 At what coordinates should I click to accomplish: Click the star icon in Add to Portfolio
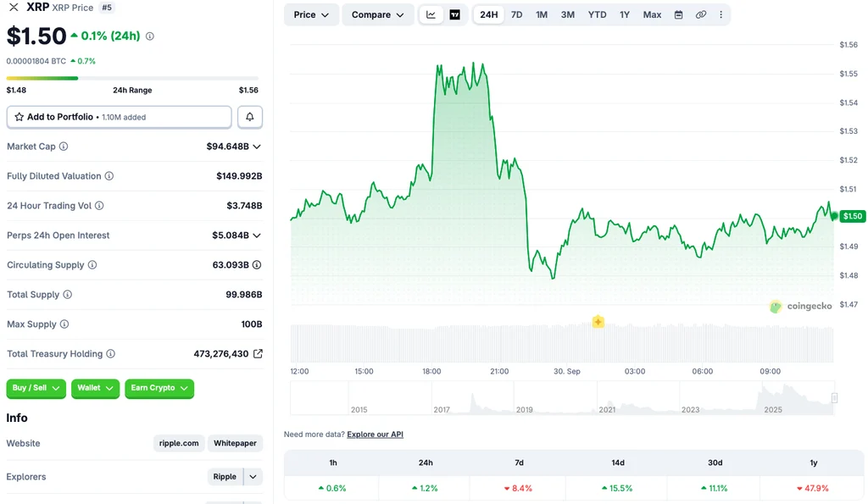pyautogui.click(x=19, y=117)
